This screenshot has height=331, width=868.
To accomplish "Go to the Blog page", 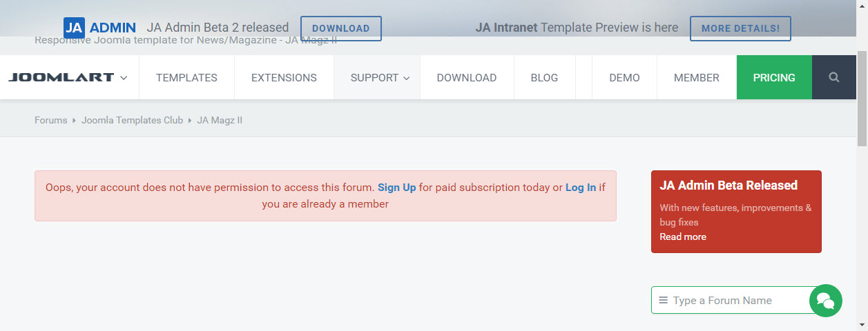I will pyautogui.click(x=544, y=77).
